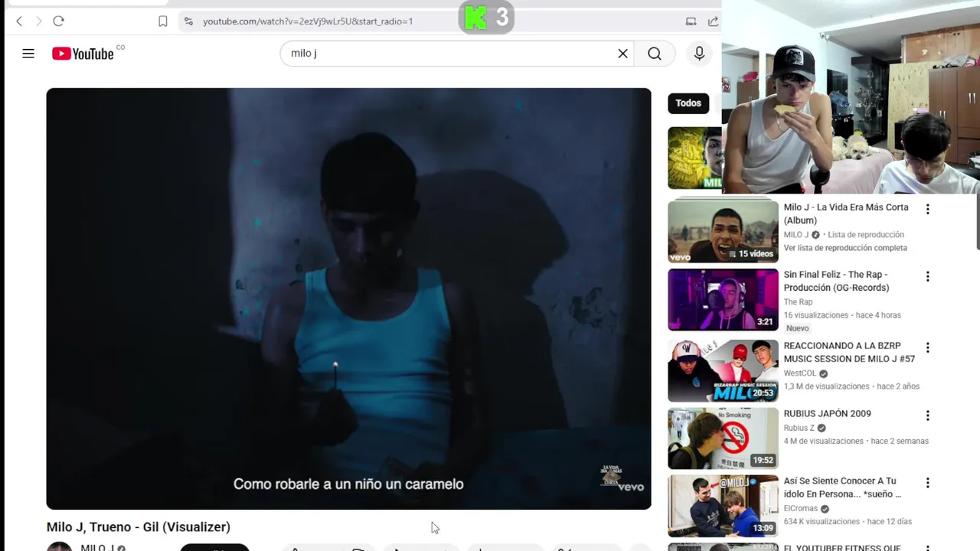This screenshot has height=551, width=980.
Task: Reload the current page
Action: [58, 21]
